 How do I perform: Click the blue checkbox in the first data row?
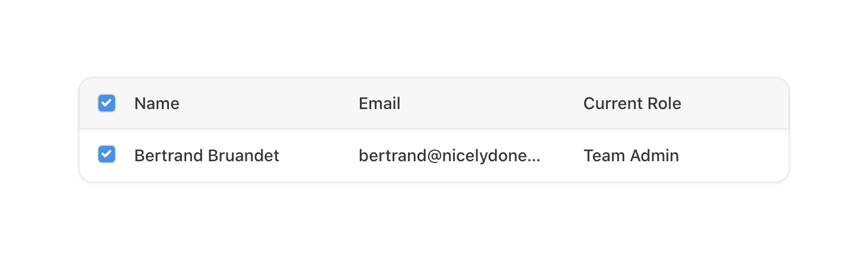point(107,155)
